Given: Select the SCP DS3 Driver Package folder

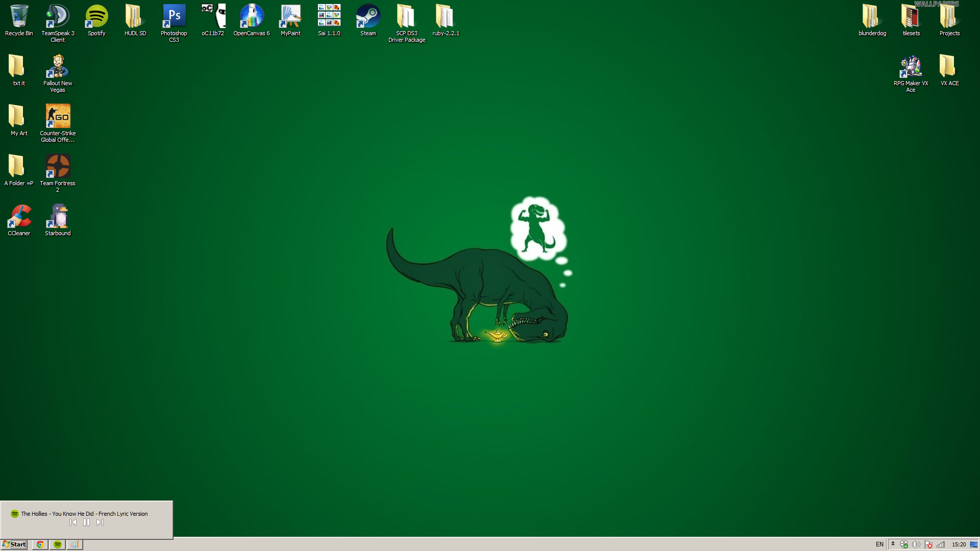Looking at the screenshot, I should click(x=407, y=23).
